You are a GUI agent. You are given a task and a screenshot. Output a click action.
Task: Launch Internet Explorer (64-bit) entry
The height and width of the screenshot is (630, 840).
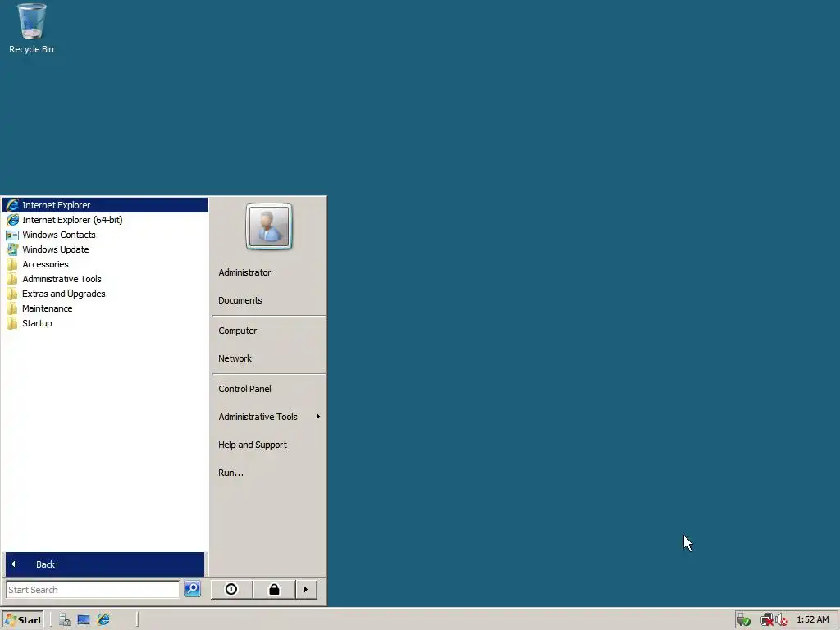coord(105,220)
